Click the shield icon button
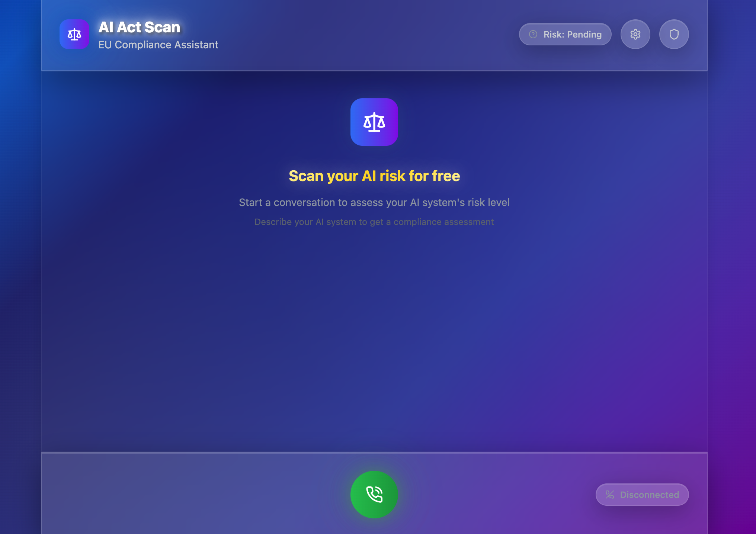The image size is (756, 534). click(x=674, y=34)
